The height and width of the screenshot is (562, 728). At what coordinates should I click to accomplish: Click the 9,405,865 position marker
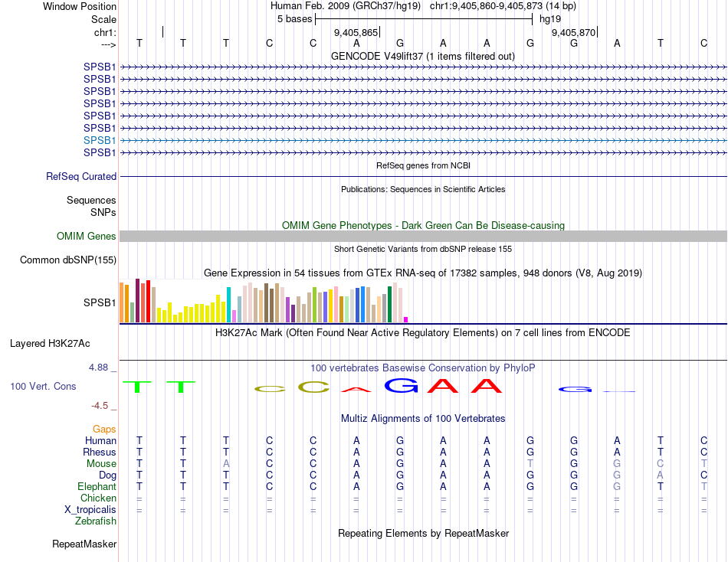356,32
